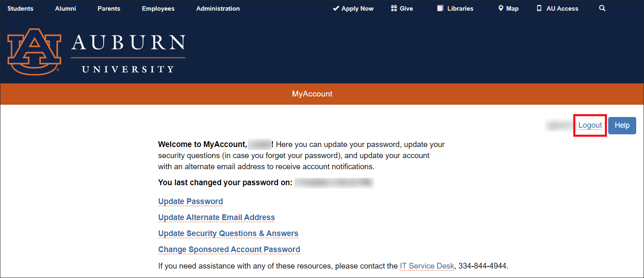Open the Update Password link
644x278 pixels.
(190, 201)
